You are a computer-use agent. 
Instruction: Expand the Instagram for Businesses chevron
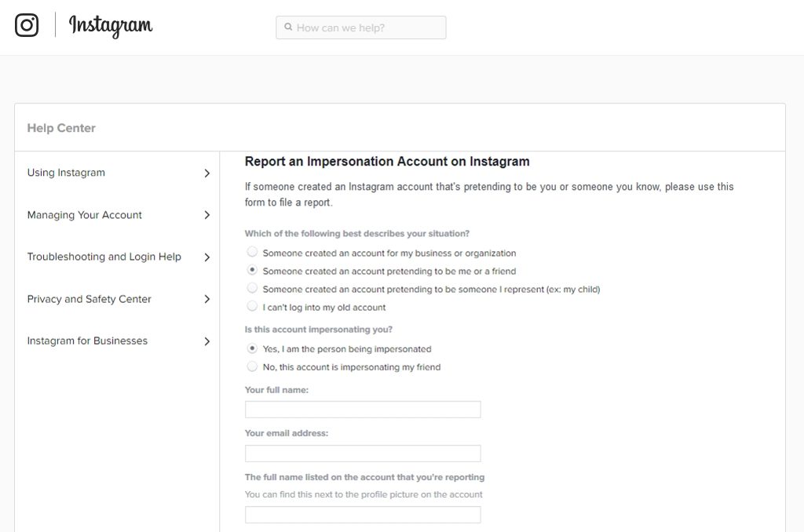coord(207,341)
